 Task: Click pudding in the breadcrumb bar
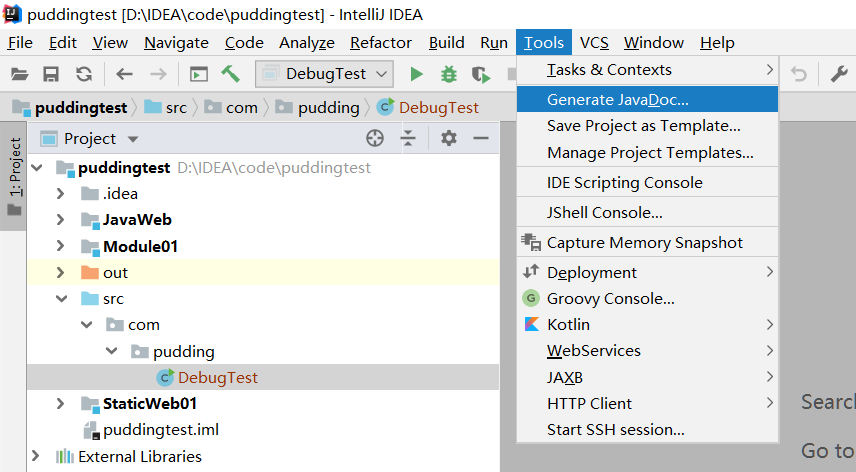(329, 108)
